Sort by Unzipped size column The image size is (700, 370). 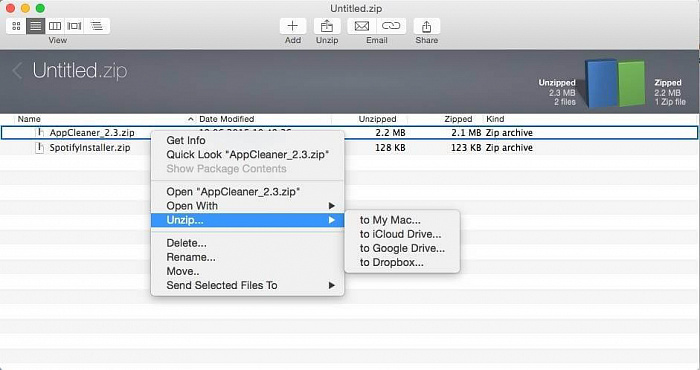click(377, 119)
